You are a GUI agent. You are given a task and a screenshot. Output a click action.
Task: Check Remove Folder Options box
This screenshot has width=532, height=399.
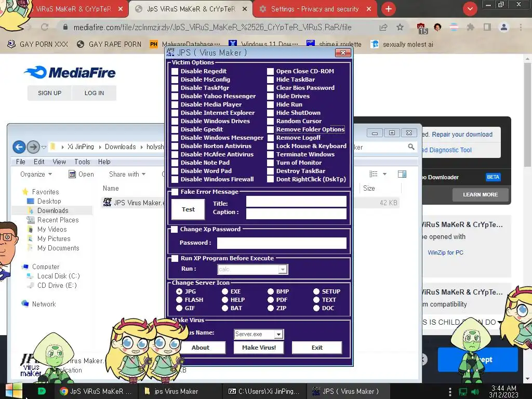tap(270, 129)
